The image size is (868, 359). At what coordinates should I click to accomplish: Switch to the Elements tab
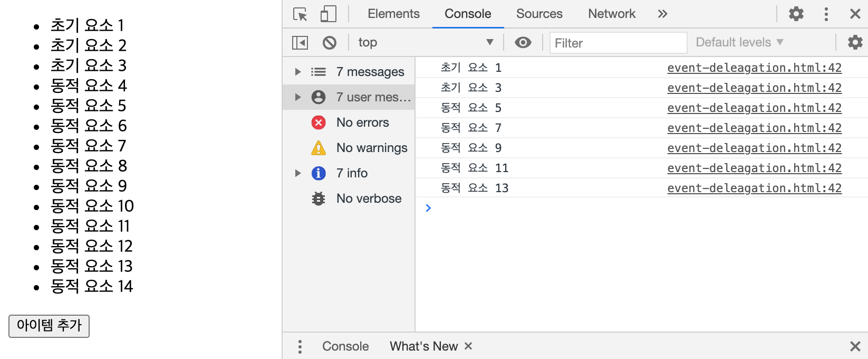[x=393, y=14]
